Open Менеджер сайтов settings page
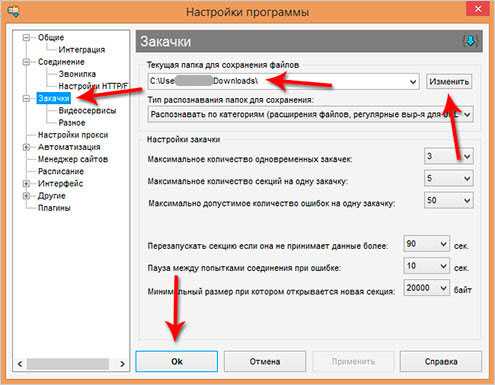This screenshot has height=385, width=495. [x=73, y=159]
